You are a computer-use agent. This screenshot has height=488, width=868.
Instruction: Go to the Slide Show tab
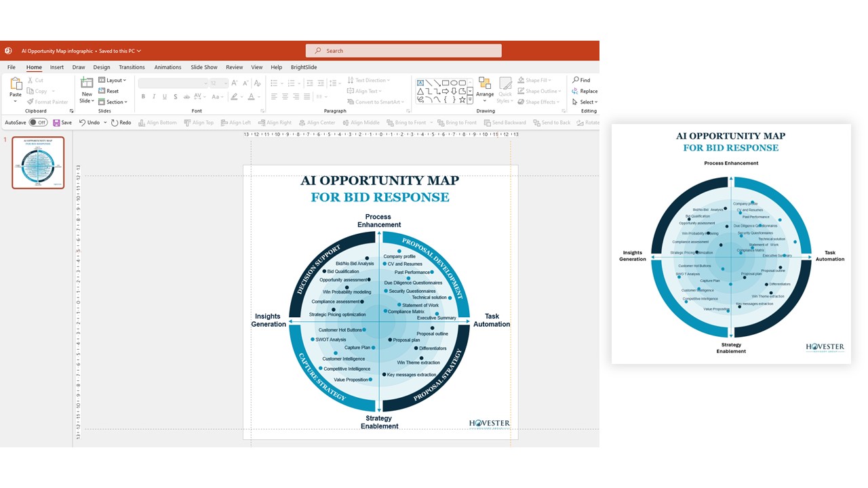204,67
